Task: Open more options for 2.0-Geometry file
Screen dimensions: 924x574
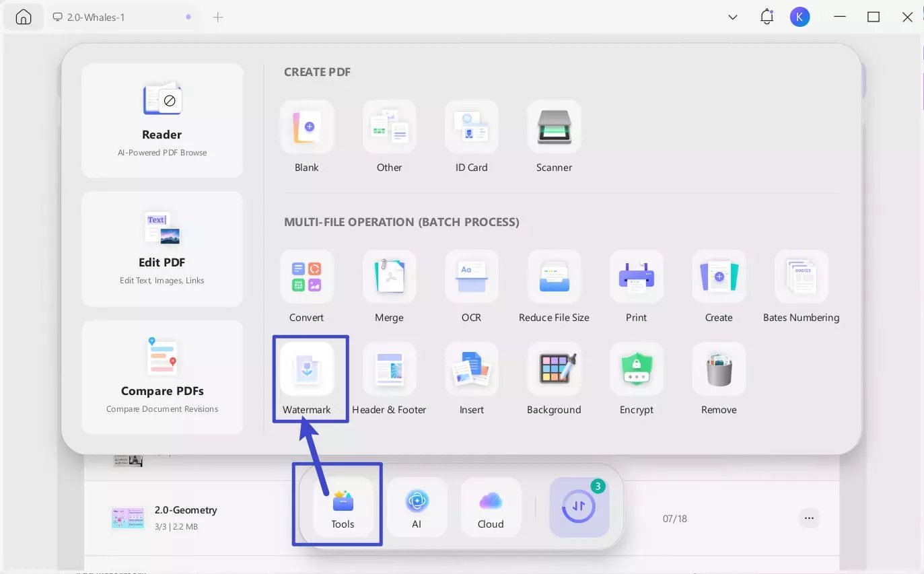Action: click(809, 518)
